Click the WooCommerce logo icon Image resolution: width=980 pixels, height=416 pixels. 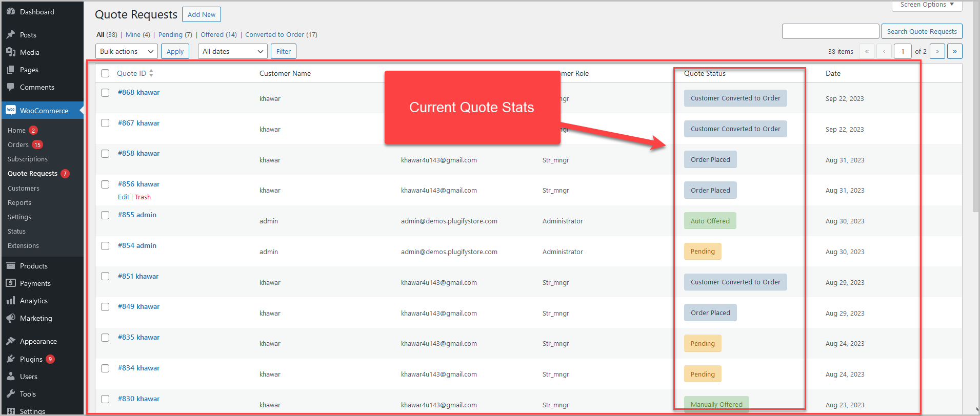click(x=11, y=110)
